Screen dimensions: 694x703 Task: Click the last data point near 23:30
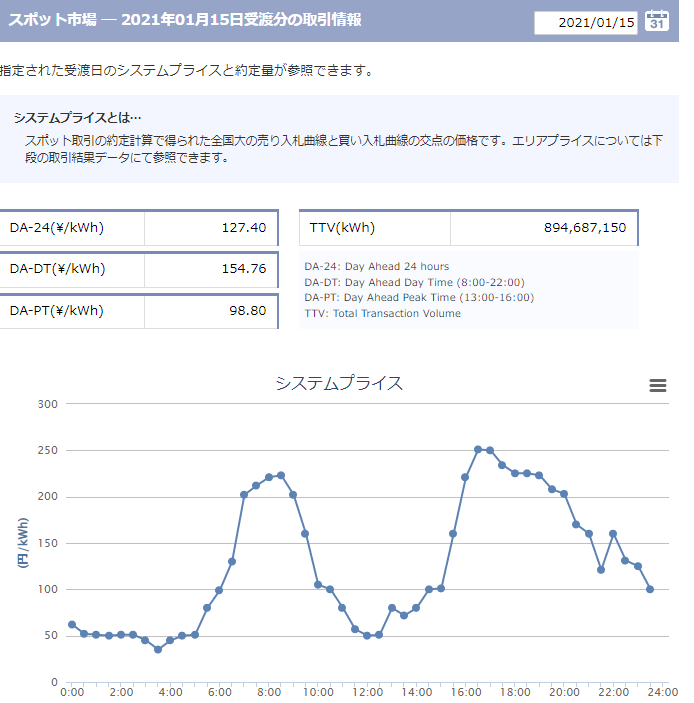(650, 589)
